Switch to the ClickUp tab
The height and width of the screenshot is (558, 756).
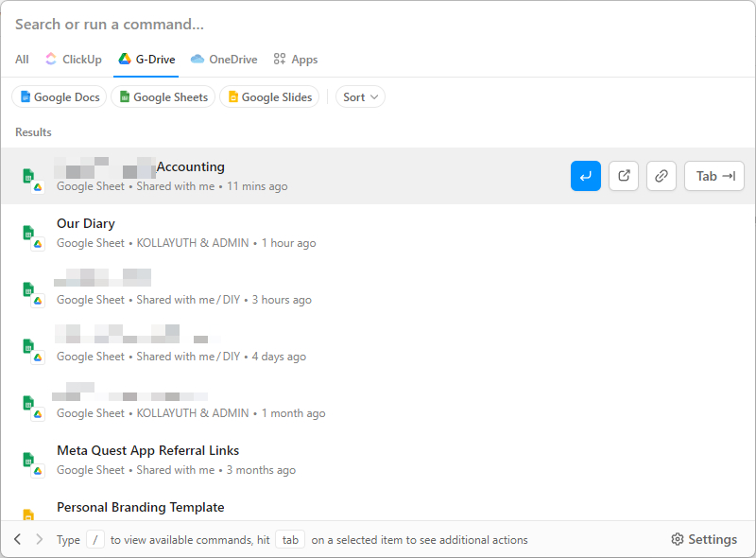74,60
